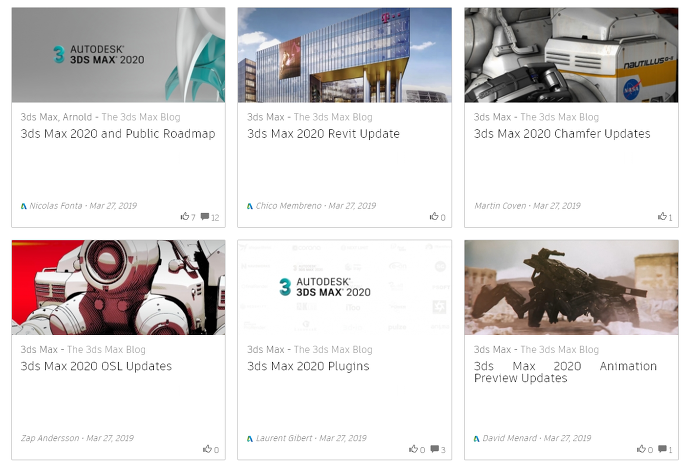
Task: Click Autodesk badge next to David Menard
Action: (x=477, y=438)
